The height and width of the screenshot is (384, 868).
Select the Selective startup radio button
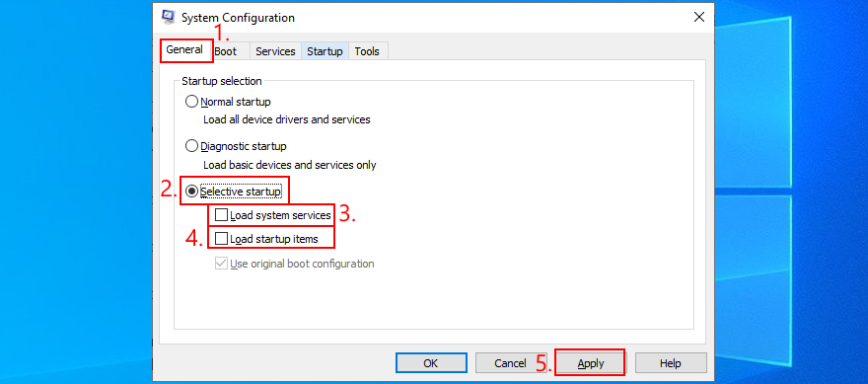(191, 192)
